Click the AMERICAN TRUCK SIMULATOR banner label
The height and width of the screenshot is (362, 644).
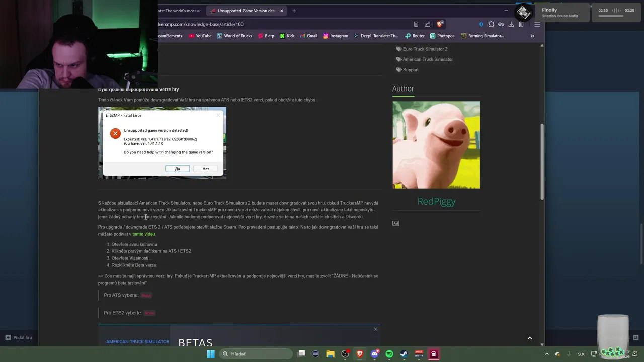137,342
